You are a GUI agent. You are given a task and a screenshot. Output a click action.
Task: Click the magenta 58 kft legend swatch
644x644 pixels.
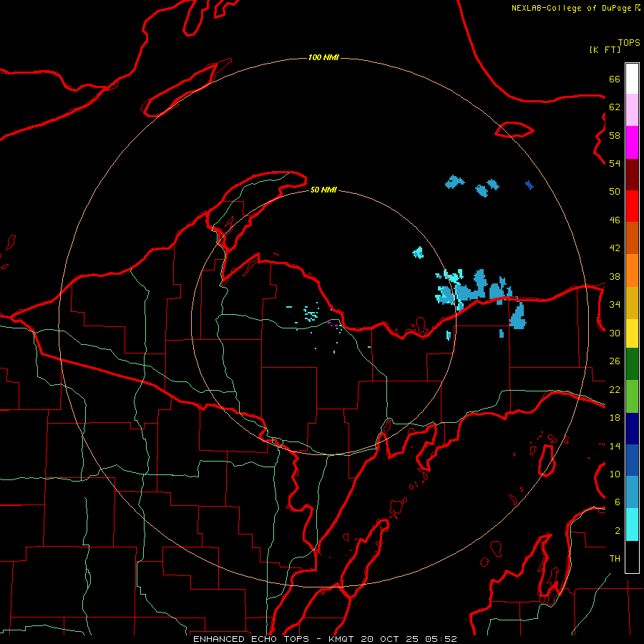pos(632,142)
